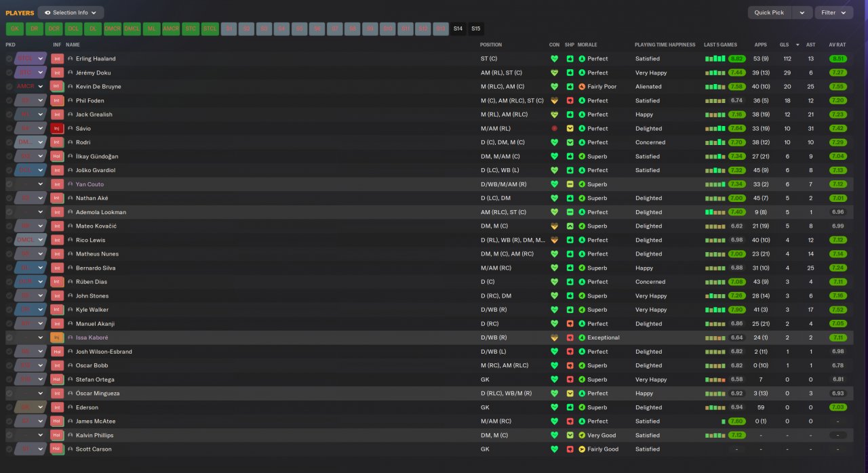Click Issa Kaboré's orange Inj badge
The image size is (868, 473).
(x=57, y=337)
